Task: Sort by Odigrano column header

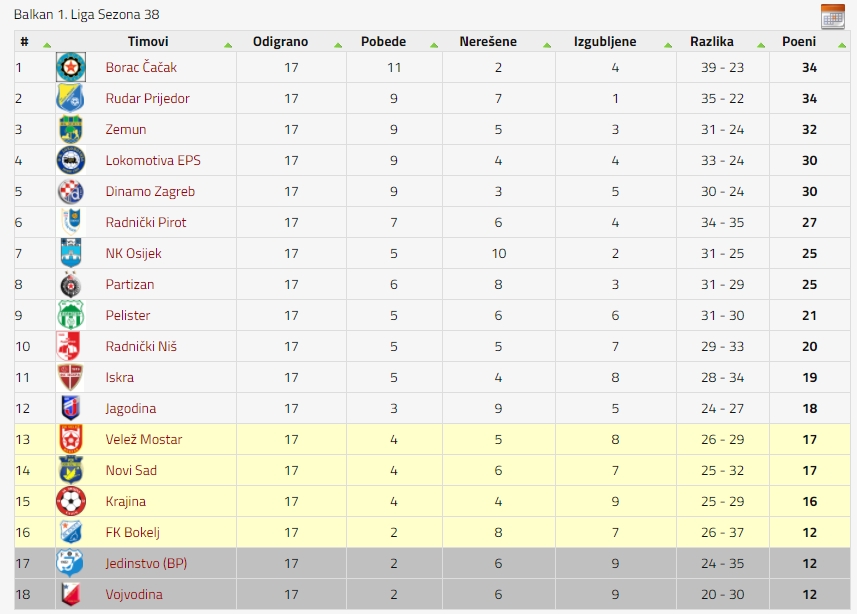Action: pyautogui.click(x=280, y=42)
